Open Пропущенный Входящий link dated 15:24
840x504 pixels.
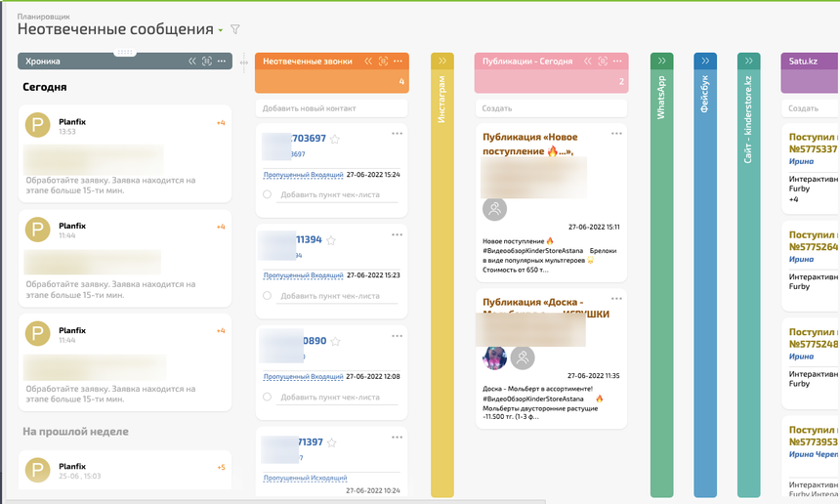click(x=303, y=175)
